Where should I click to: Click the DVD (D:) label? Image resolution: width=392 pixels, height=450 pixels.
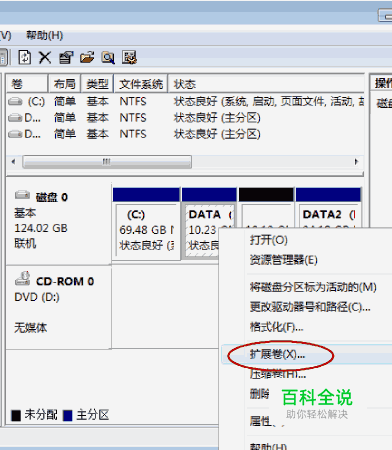pyautogui.click(x=37, y=297)
